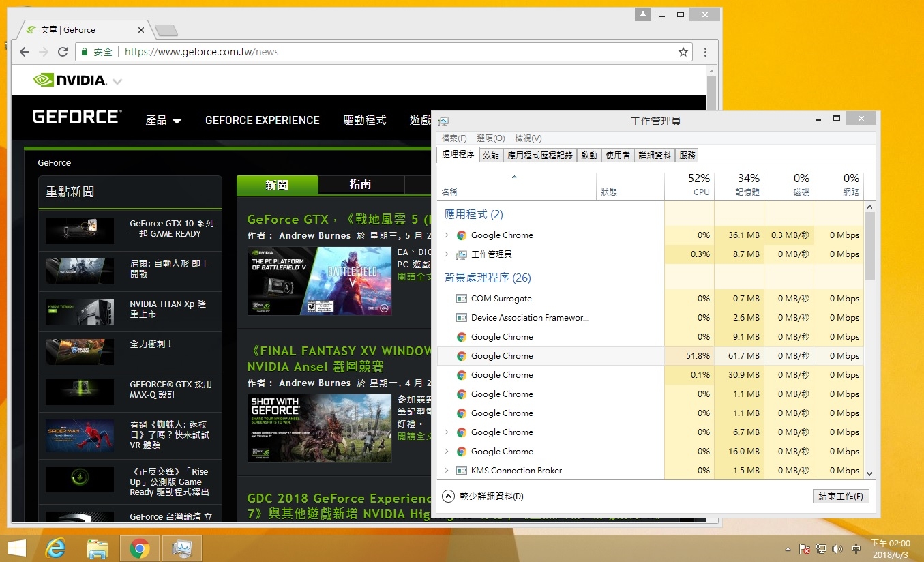Screen dimensions: 924x562
Task: Switch to the 詳細資料 tab
Action: [655, 156]
